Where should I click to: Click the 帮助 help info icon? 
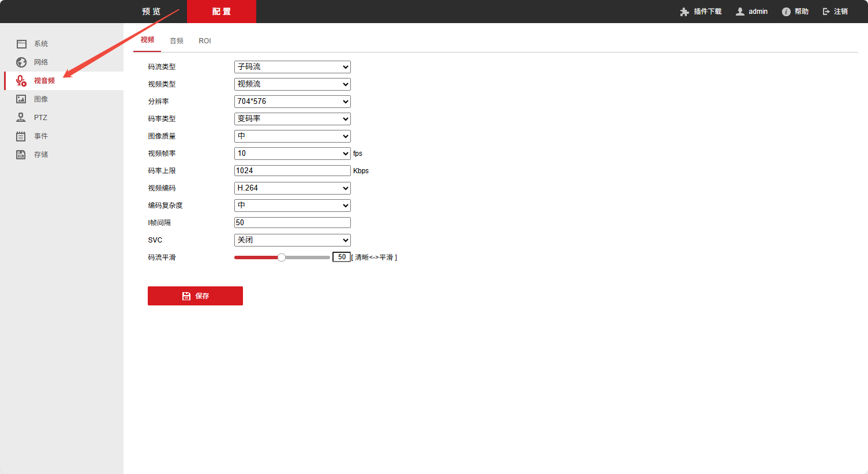pyautogui.click(x=786, y=12)
